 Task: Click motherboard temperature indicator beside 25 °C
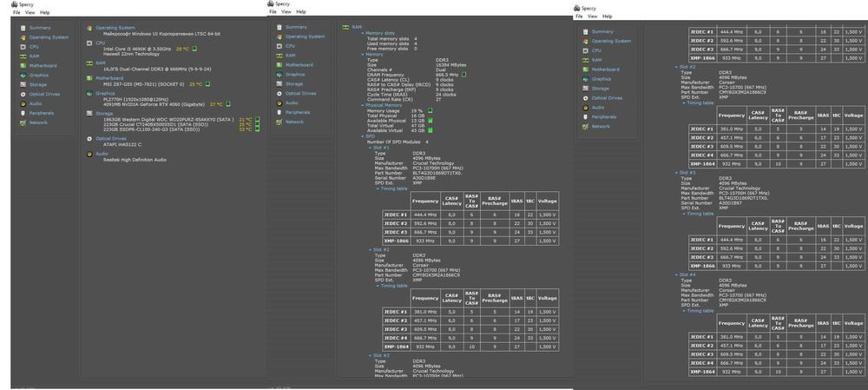point(207,84)
